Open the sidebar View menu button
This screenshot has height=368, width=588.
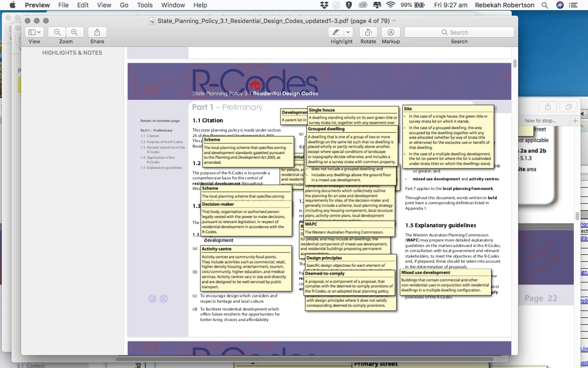pyautogui.click(x=34, y=32)
